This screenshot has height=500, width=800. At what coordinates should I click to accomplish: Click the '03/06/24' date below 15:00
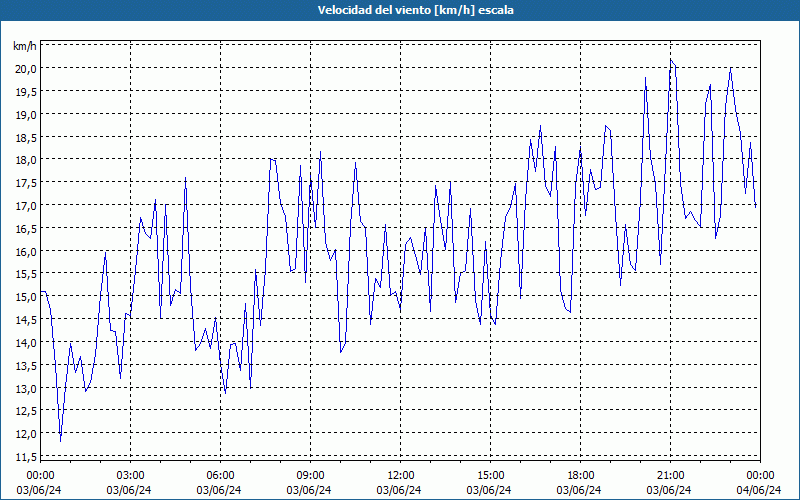point(489,490)
